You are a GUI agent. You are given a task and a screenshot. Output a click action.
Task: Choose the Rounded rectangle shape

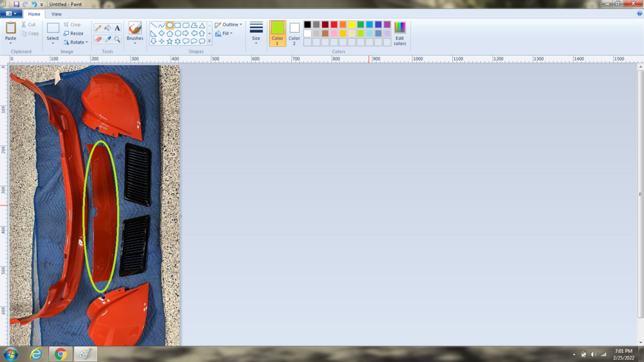pyautogui.click(x=185, y=26)
